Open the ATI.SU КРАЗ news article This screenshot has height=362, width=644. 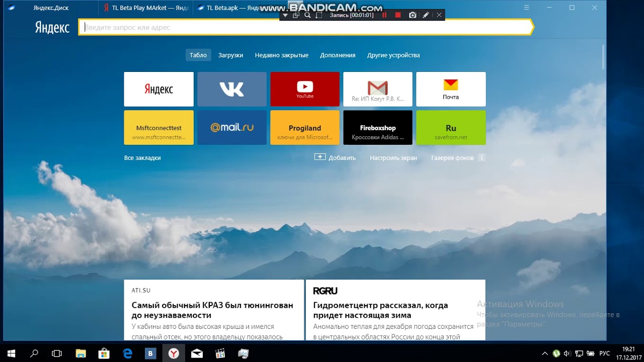point(214,310)
